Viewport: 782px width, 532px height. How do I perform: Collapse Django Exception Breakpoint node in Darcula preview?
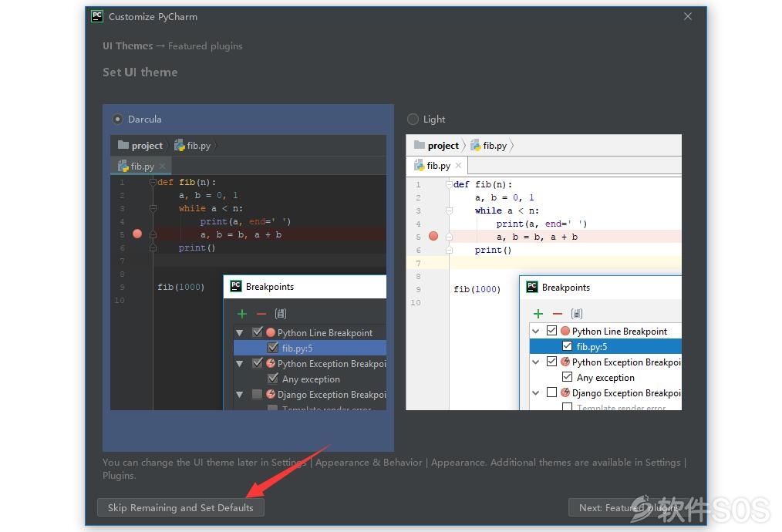click(240, 395)
